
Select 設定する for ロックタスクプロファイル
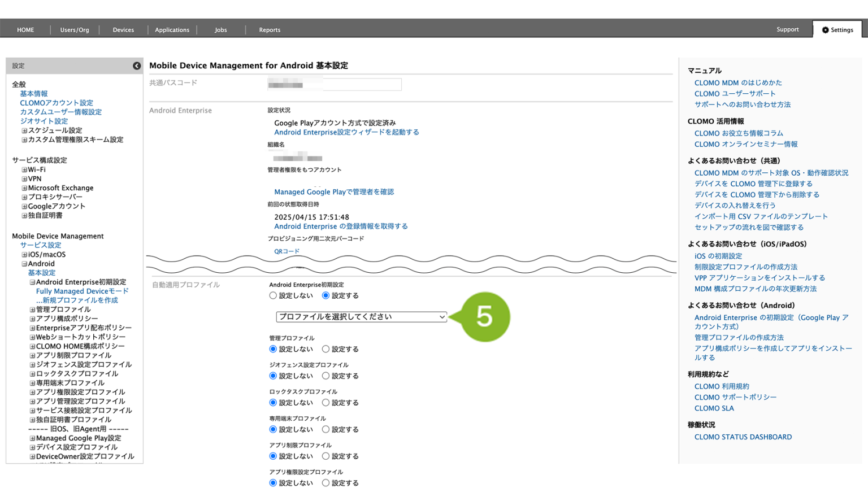point(325,403)
